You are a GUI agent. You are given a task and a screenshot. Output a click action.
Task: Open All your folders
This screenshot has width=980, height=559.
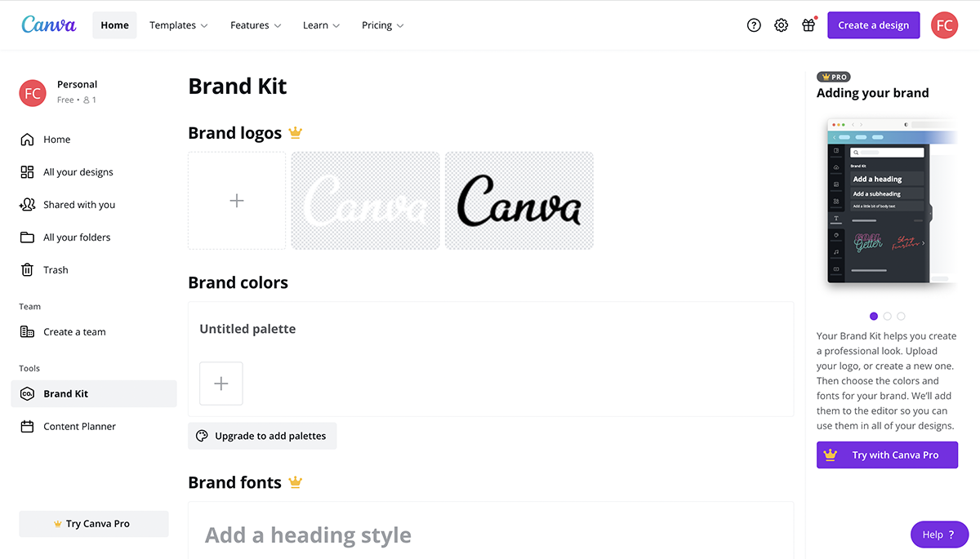(77, 237)
